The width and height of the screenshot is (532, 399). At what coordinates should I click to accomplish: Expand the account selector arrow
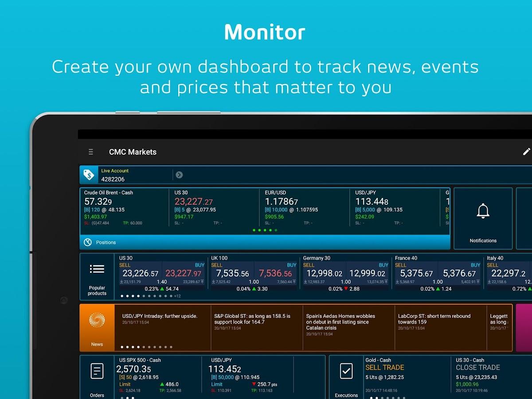(179, 175)
